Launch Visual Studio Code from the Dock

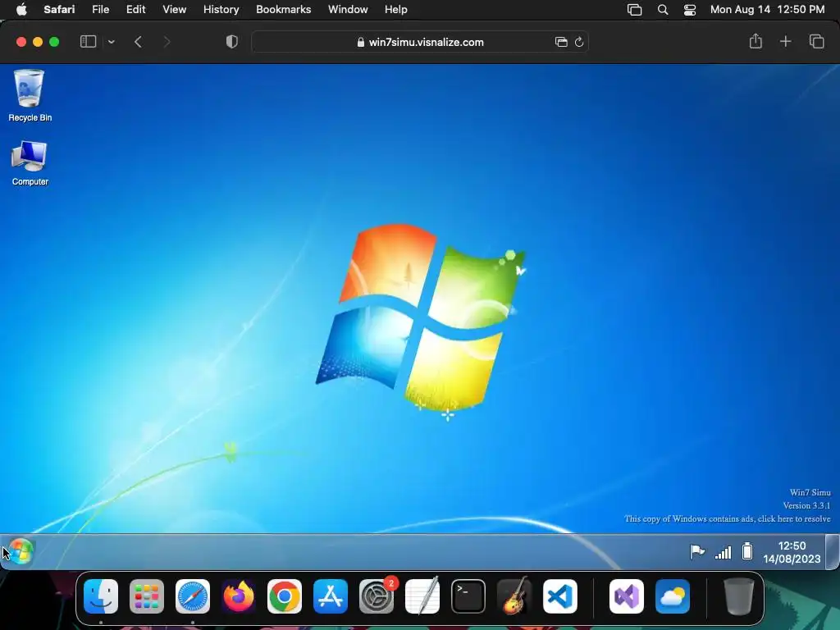pyautogui.click(x=560, y=596)
